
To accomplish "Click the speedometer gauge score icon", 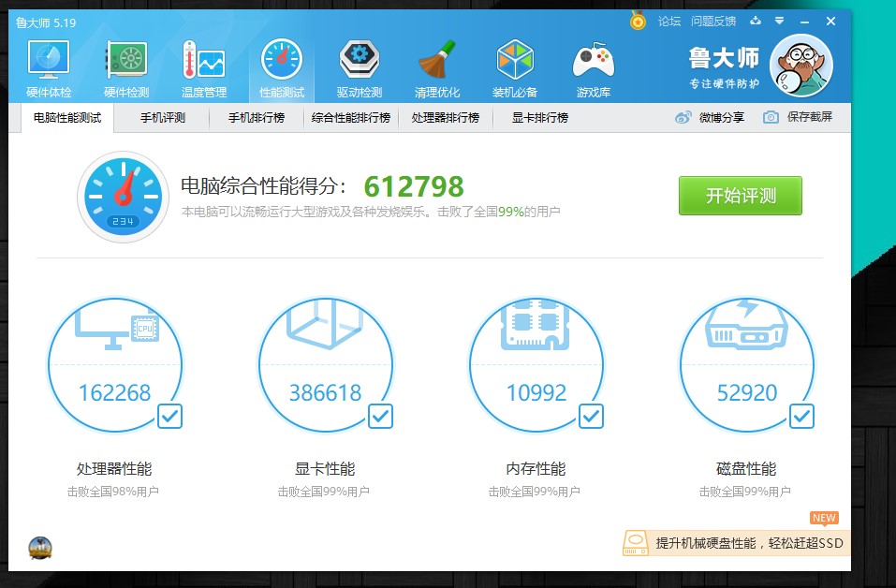I will [123, 197].
